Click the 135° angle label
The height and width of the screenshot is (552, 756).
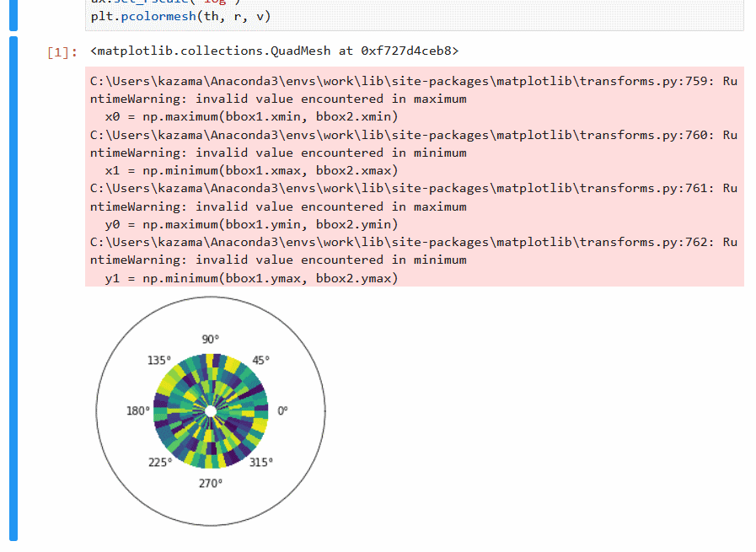(x=158, y=360)
